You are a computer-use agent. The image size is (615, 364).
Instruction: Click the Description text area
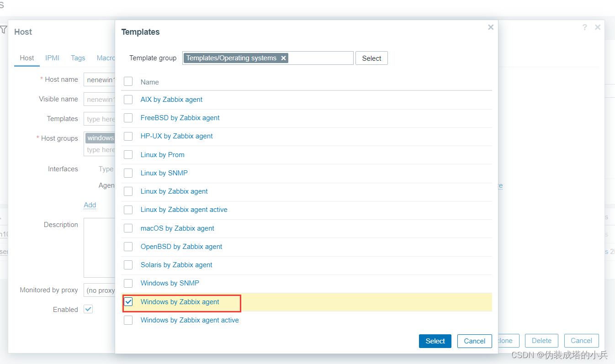pos(100,248)
